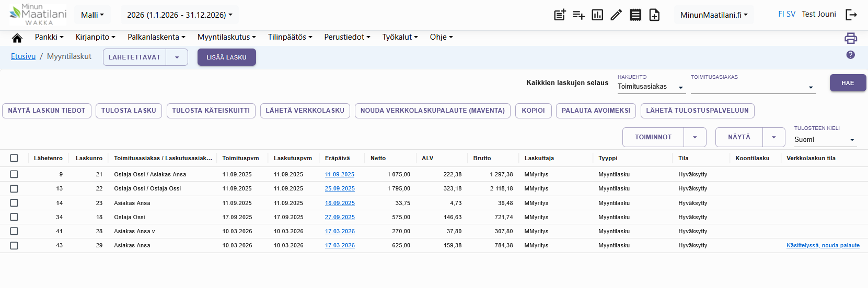Open the Tulosteen kieli Suomi dropdown
This screenshot has width=868, height=288.
pyautogui.click(x=825, y=140)
